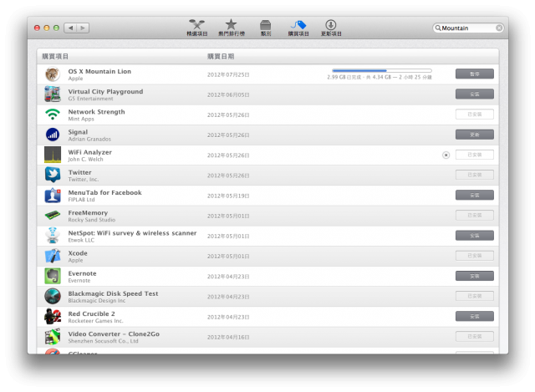
Task: Click the Mountain Lion download progress bar
Action: click(x=382, y=70)
